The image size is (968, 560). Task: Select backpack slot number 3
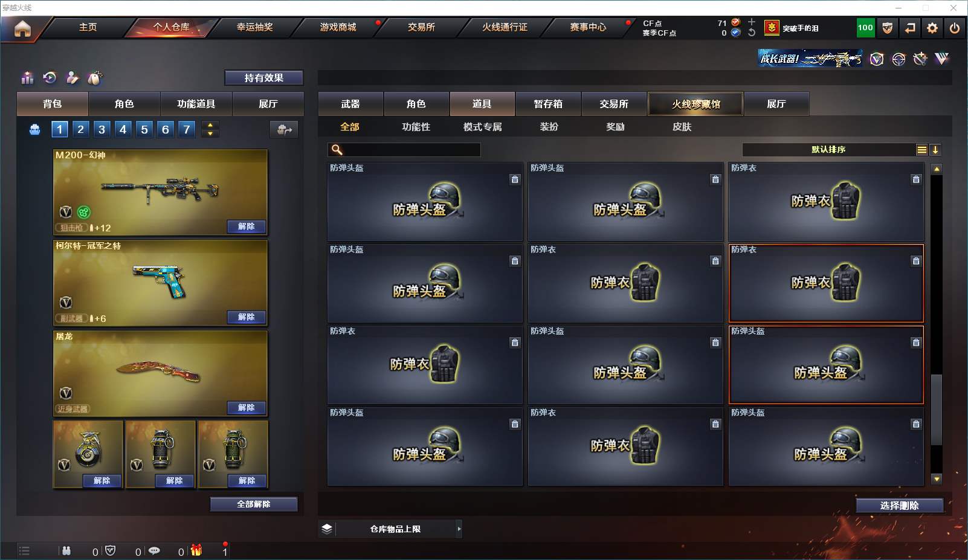(x=102, y=129)
